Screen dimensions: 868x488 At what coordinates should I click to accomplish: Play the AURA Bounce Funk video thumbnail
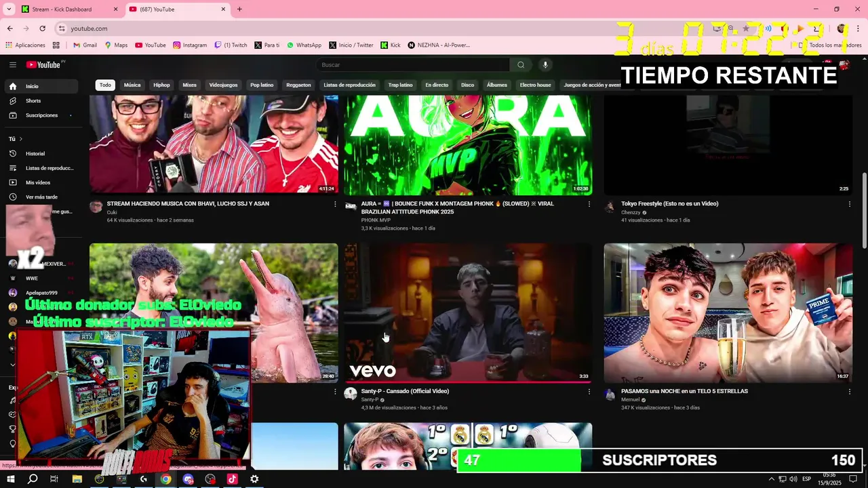pyautogui.click(x=468, y=145)
